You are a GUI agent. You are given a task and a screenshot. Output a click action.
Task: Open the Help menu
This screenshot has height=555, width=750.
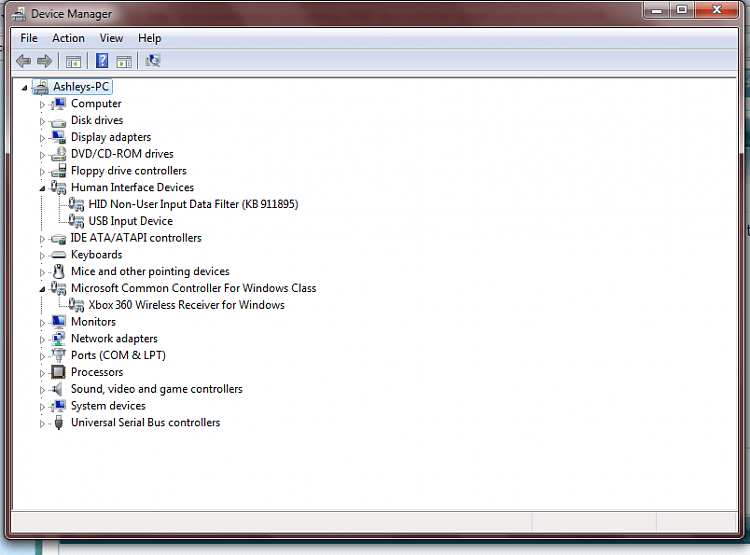pos(149,38)
